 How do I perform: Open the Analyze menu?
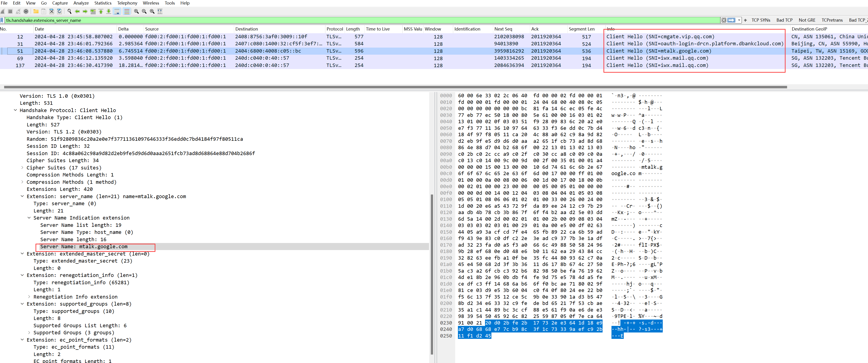[x=81, y=3]
